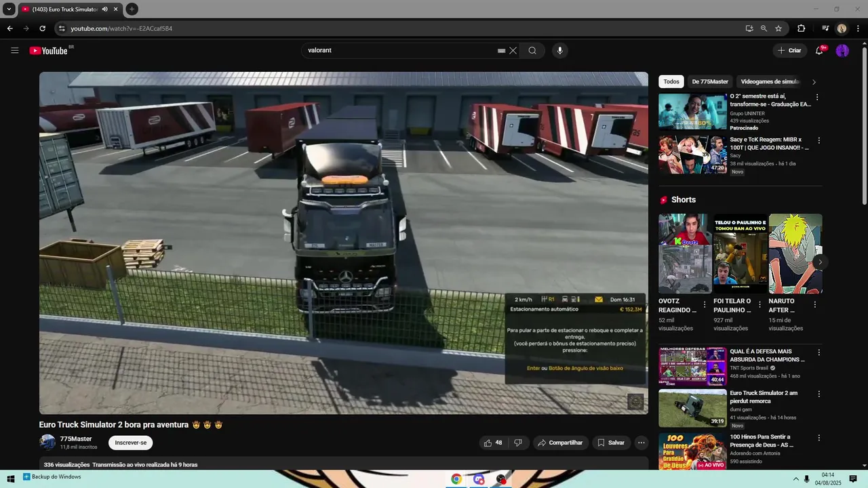This screenshot has width=868, height=488.
Task: Open the Criar create menu
Action: coord(789,50)
